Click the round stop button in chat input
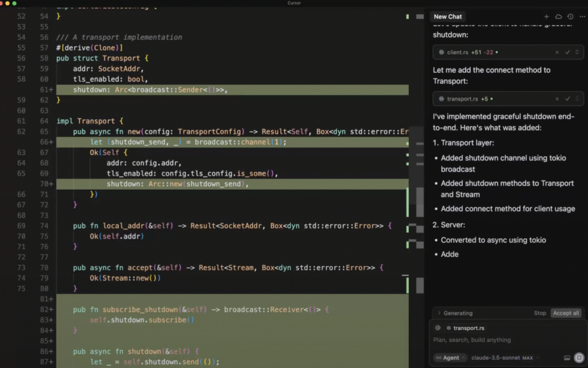 (579, 358)
